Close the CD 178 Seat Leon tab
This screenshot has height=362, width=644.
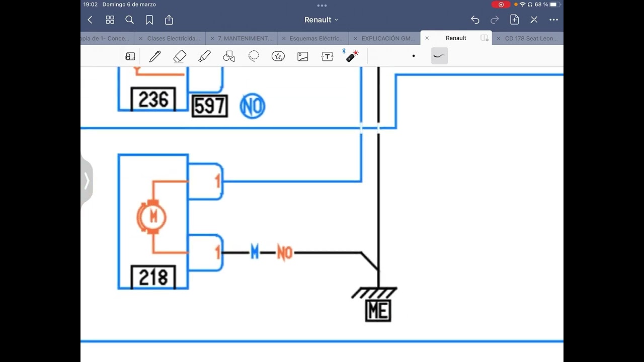tap(499, 38)
